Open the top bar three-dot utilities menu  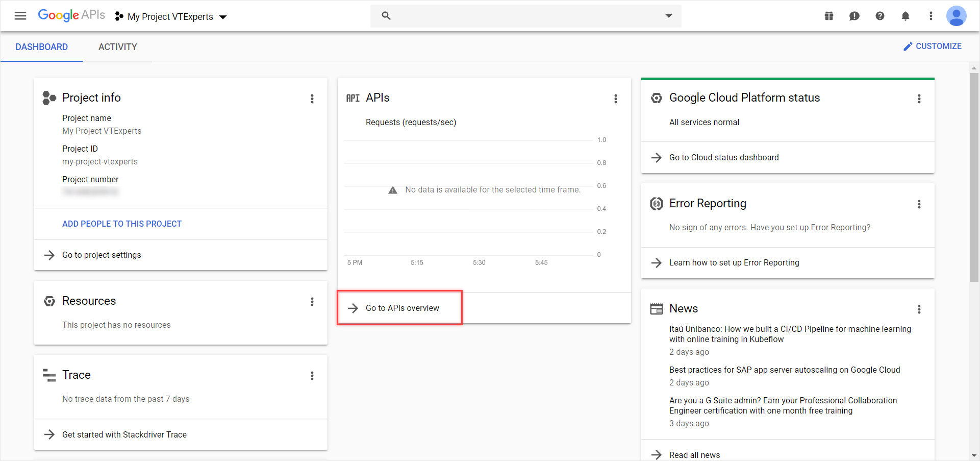point(931,16)
